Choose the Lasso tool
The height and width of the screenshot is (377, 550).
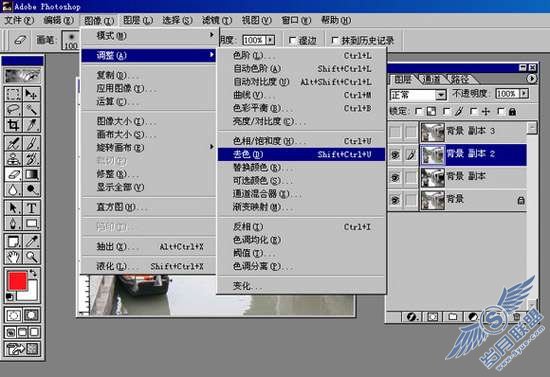click(13, 109)
